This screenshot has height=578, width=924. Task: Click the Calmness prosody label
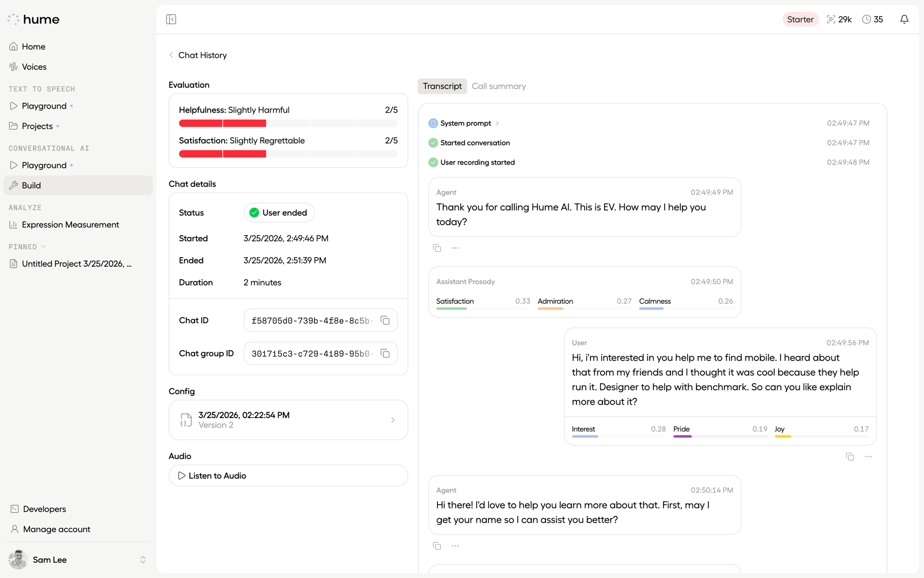[655, 301]
